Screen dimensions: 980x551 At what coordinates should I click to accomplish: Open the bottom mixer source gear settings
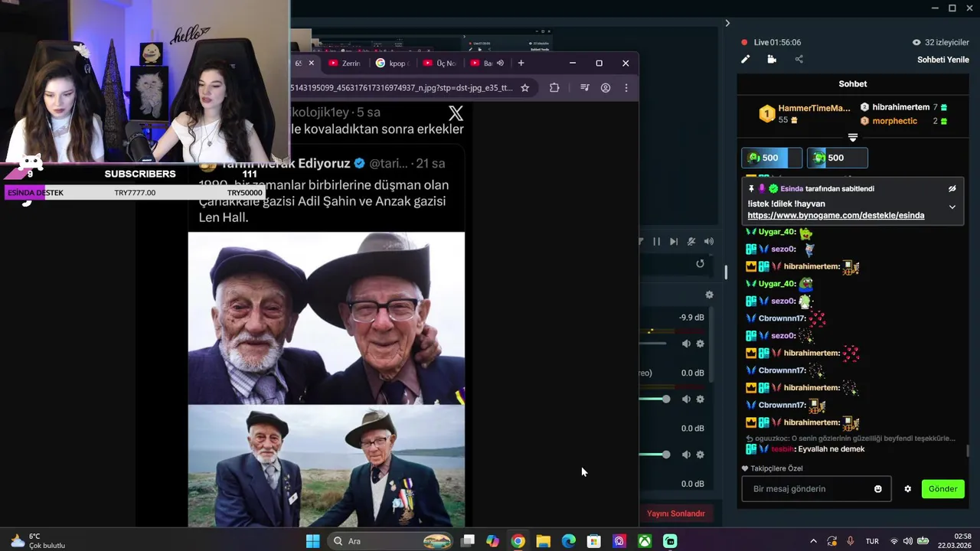pos(700,455)
